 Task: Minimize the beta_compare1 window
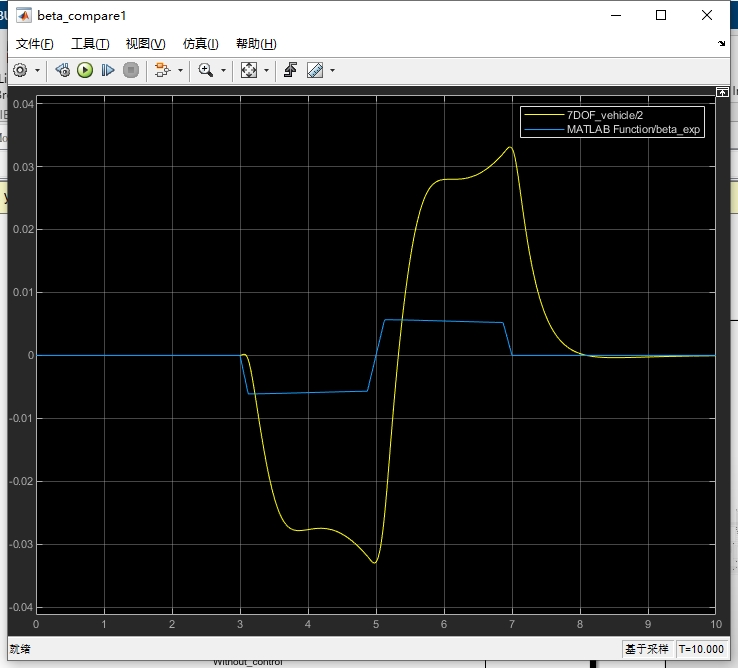click(x=616, y=16)
